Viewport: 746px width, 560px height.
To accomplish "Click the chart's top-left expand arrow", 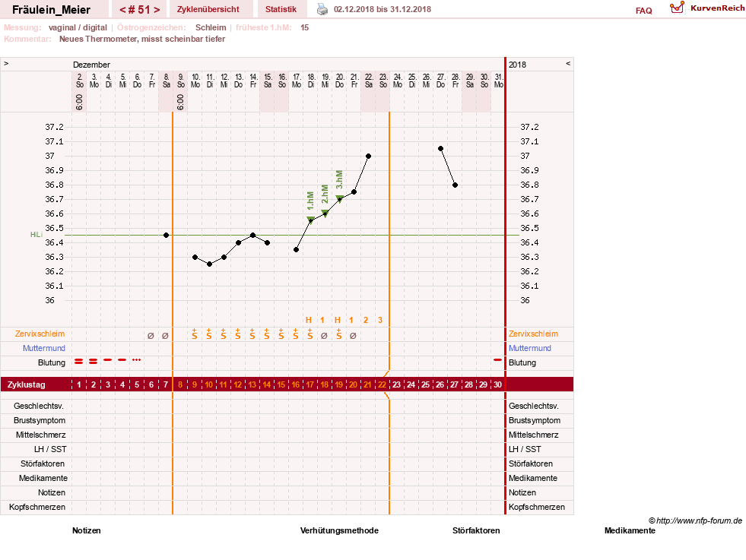I will 6,63.
